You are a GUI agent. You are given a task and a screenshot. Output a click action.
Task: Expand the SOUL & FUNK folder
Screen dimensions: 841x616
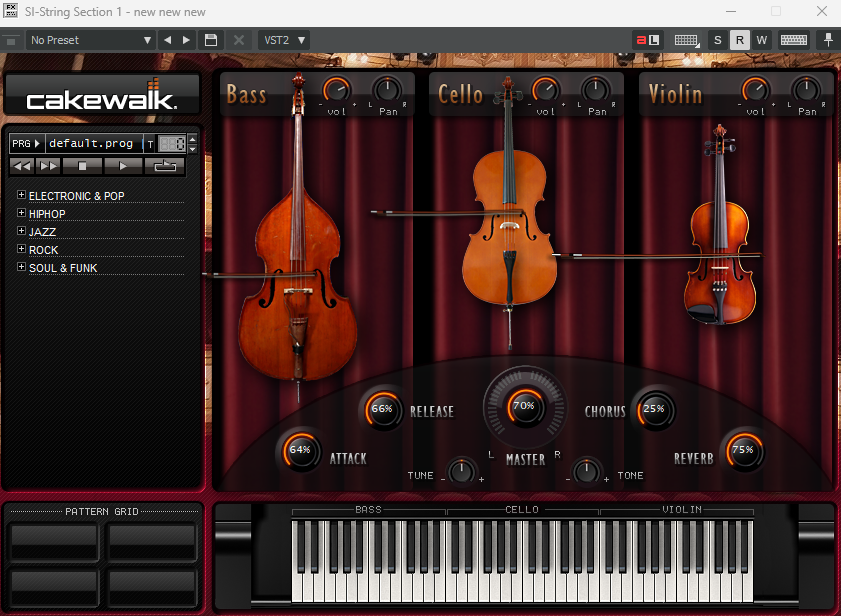[x=21, y=267]
